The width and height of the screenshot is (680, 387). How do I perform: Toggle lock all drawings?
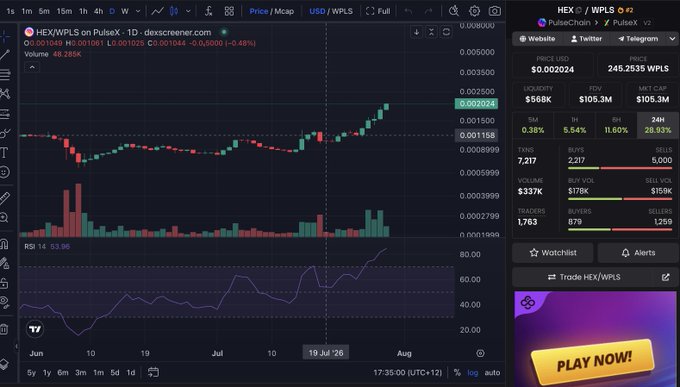pyautogui.click(x=4, y=283)
